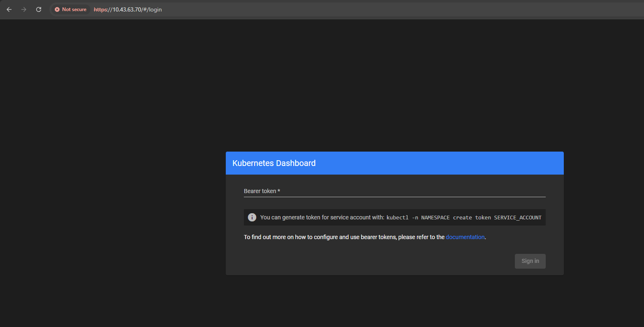Click the info icon beside the token hint
The height and width of the screenshot is (327, 644).
tap(252, 217)
